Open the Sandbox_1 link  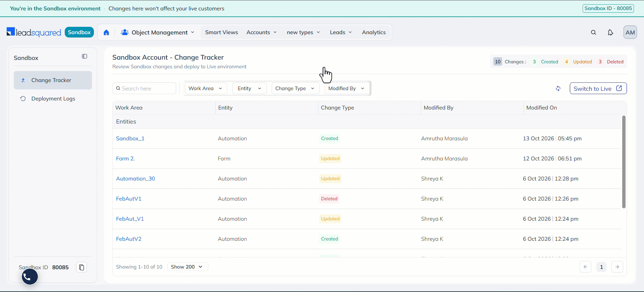[x=130, y=139]
